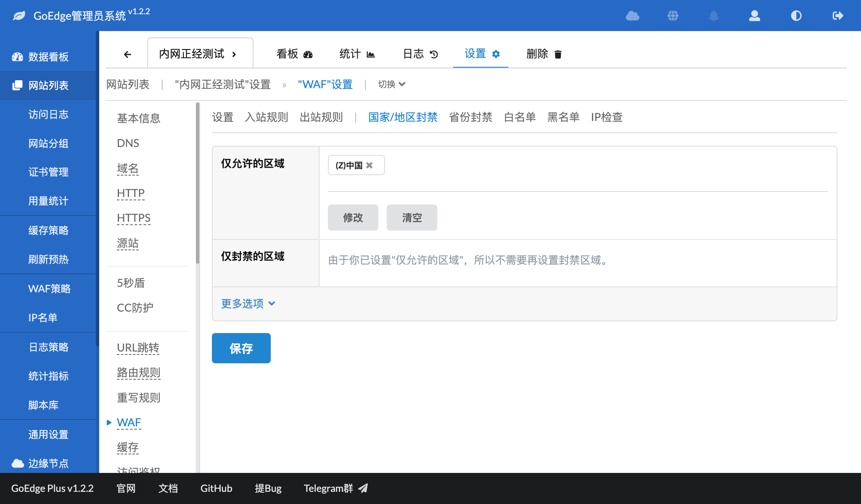Select HTTPS in settings menu
861x504 pixels.
(134, 218)
